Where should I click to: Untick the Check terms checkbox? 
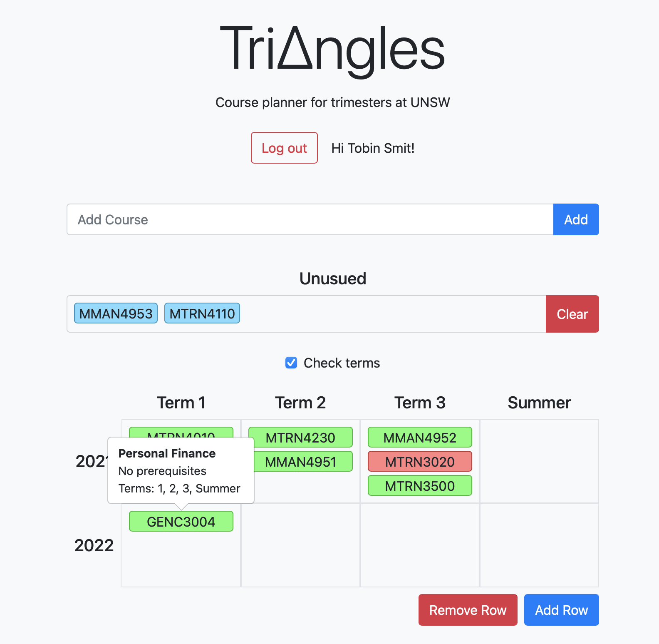pyautogui.click(x=291, y=363)
